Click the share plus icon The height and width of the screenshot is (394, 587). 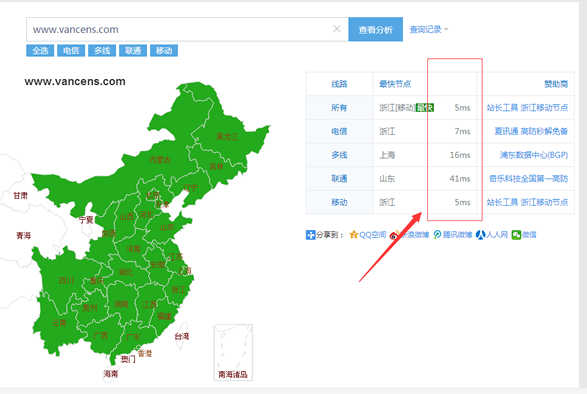coord(310,235)
